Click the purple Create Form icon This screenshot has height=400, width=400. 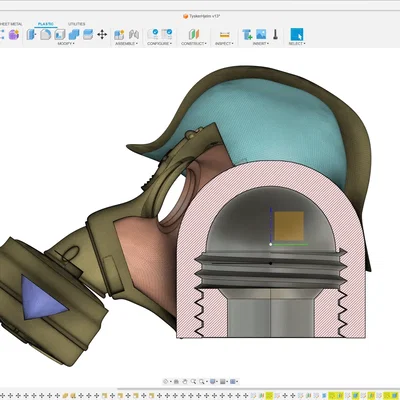[x=14, y=34]
